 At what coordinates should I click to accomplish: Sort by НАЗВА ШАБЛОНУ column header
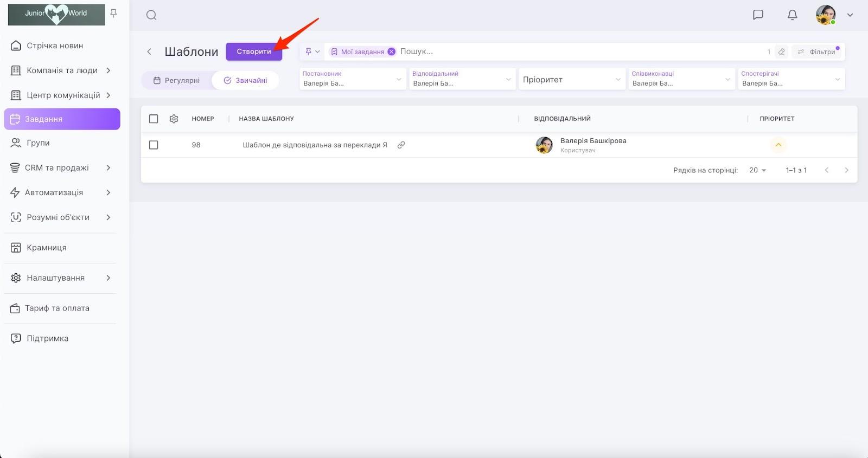266,119
